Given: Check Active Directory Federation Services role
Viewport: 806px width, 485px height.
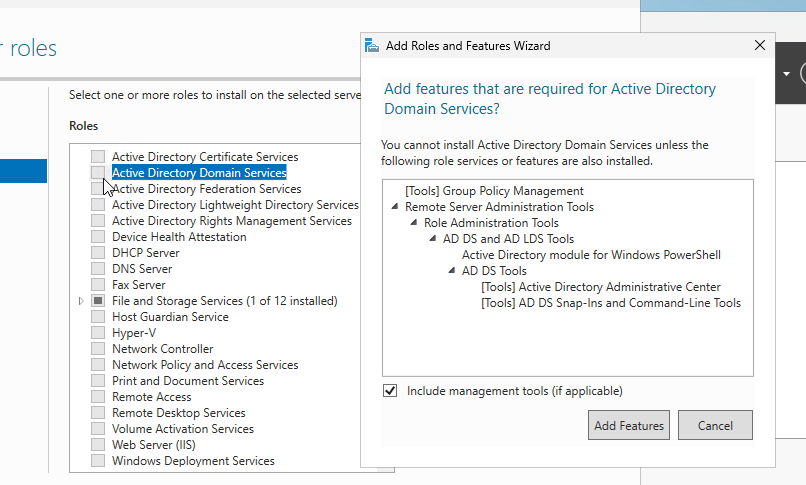Looking at the screenshot, I should [x=98, y=189].
